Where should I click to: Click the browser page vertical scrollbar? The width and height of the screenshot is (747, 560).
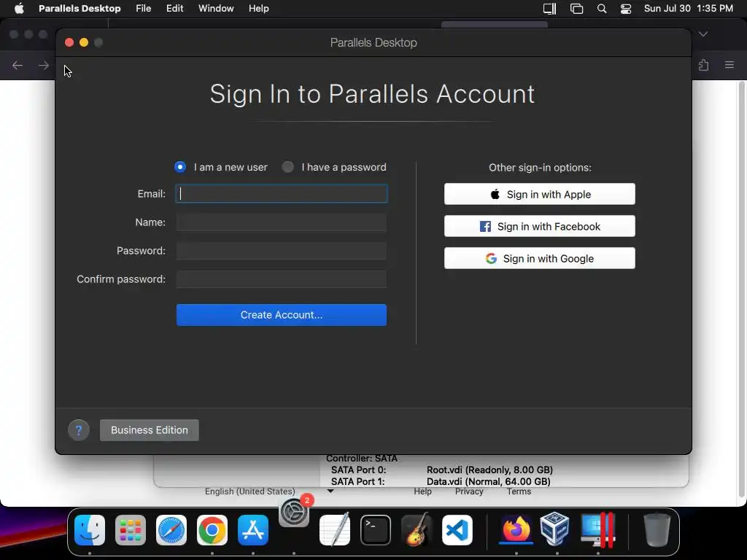click(x=741, y=290)
